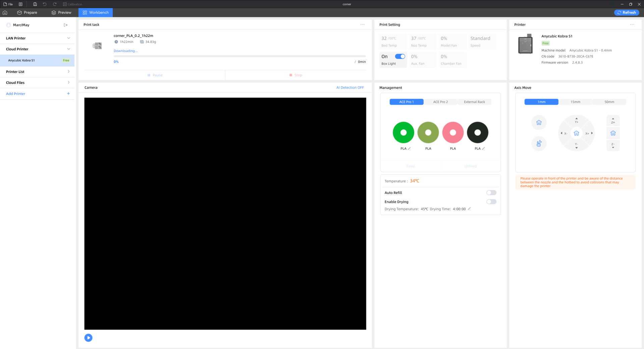
Task: Click the redo arrow icon
Action: [55, 4]
